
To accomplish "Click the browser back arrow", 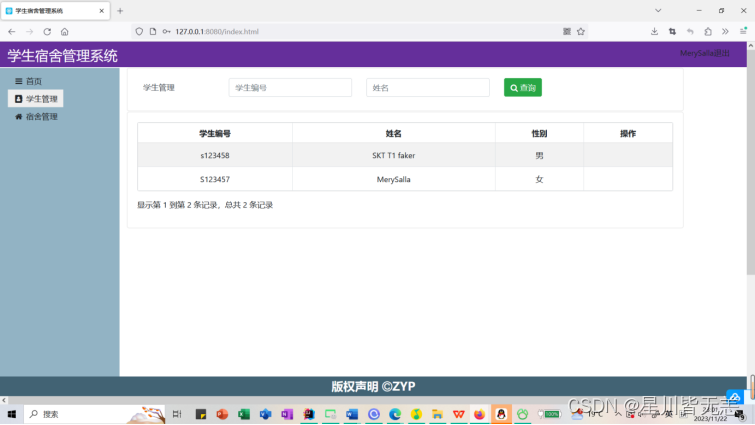I will tap(12, 32).
